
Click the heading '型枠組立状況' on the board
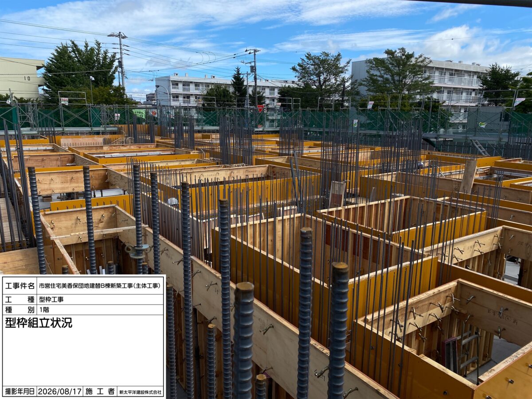click(39, 323)
